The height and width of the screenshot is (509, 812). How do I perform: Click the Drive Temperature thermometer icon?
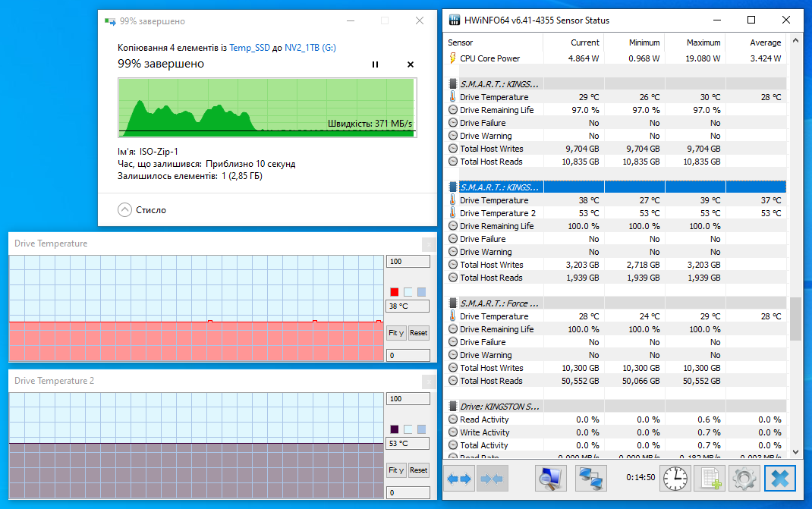click(454, 96)
